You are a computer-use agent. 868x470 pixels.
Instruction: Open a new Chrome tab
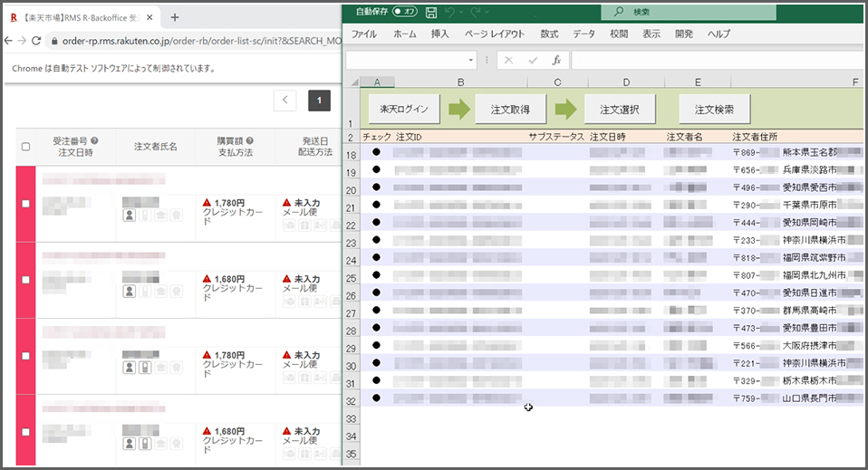(x=175, y=17)
